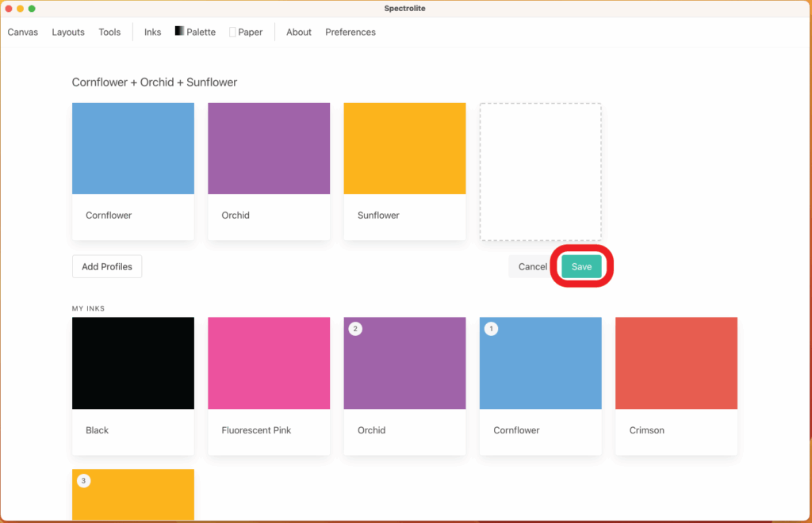Select the Sunflower card in the palette
812x523 pixels.
(x=404, y=171)
